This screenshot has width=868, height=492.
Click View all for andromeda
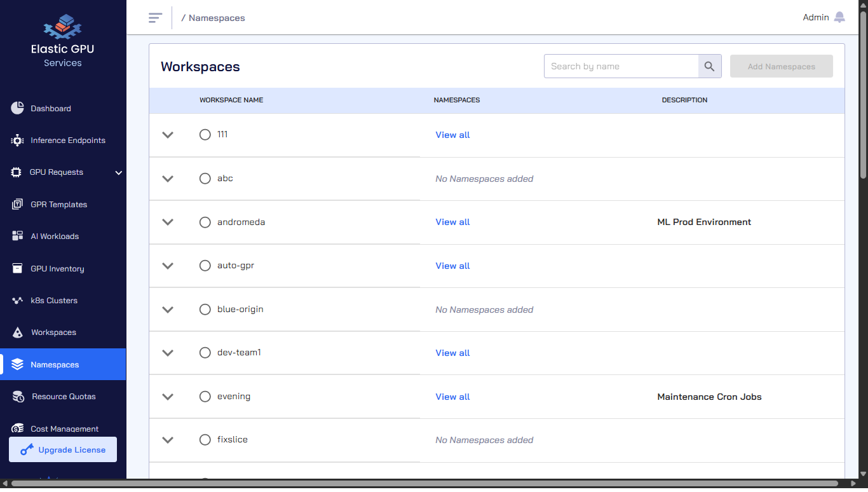(x=452, y=222)
